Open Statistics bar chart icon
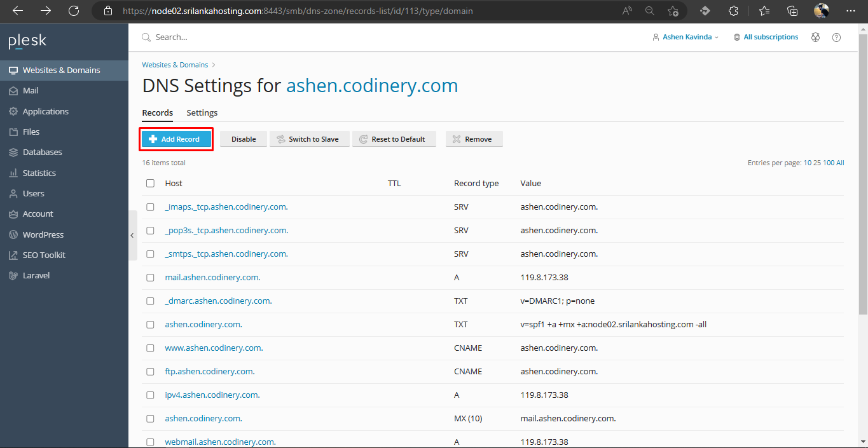The image size is (868, 448). coord(13,173)
